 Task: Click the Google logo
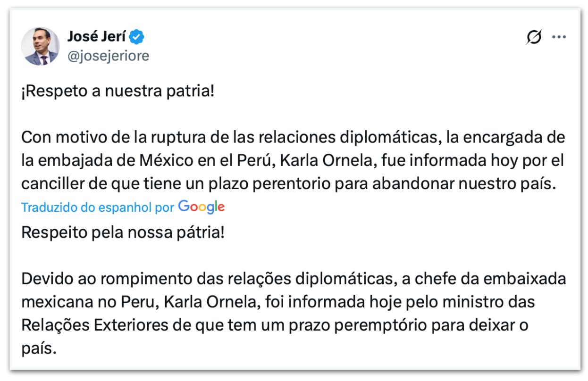click(x=202, y=207)
